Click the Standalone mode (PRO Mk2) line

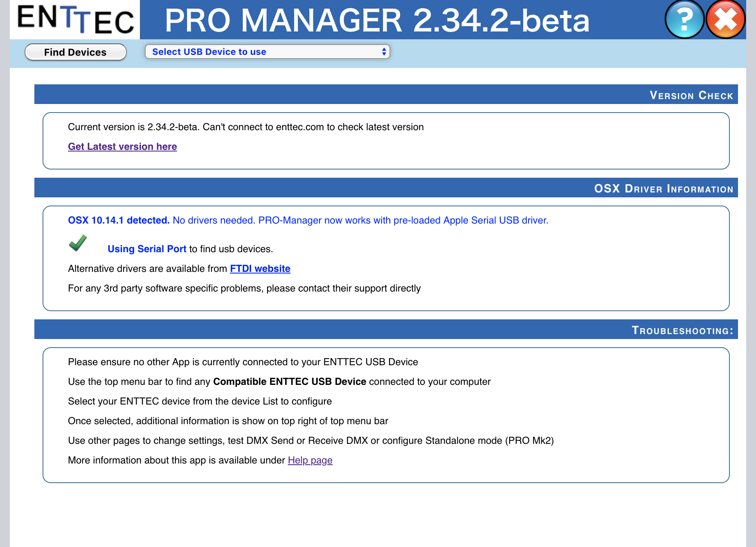[311, 441]
